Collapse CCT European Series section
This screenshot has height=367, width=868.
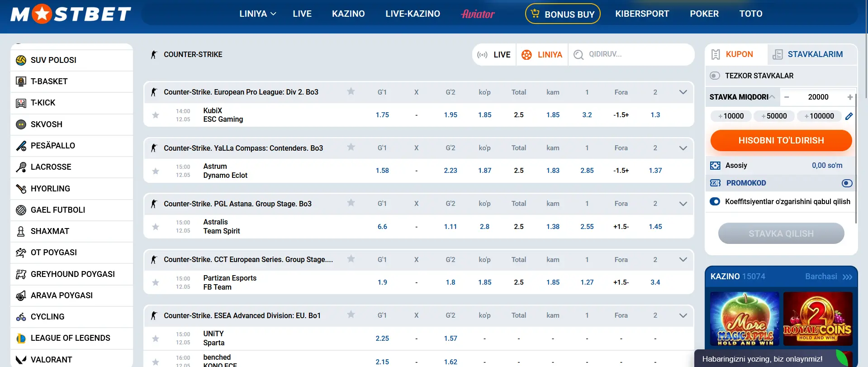click(683, 260)
